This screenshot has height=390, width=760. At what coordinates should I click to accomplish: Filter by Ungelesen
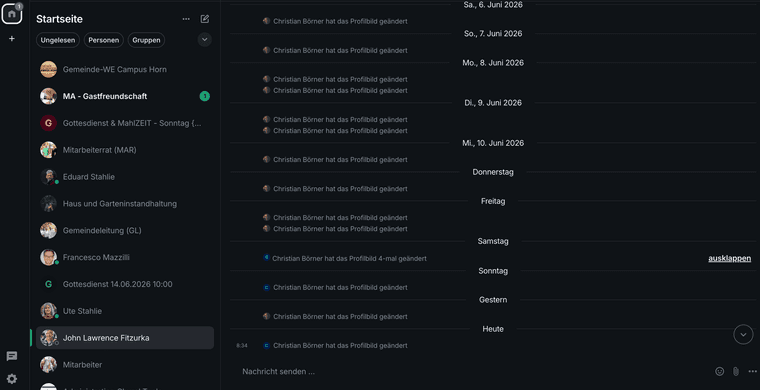click(58, 40)
